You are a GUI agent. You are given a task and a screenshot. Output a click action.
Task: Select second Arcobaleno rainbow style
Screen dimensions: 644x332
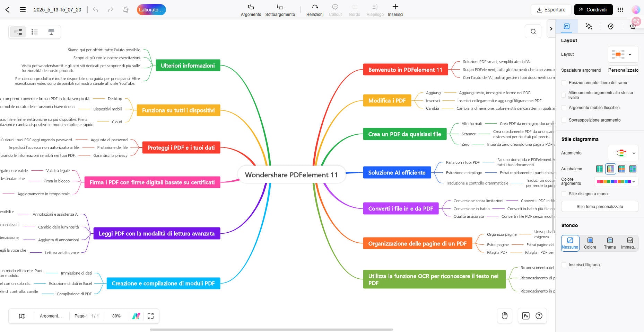[x=611, y=169]
